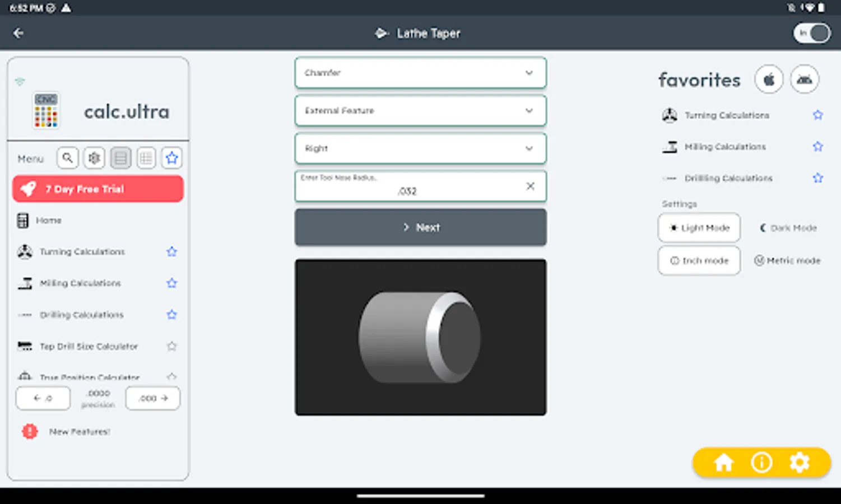Click the wifi signal icon above logo
Viewport: 841px width, 504px height.
tap(20, 82)
